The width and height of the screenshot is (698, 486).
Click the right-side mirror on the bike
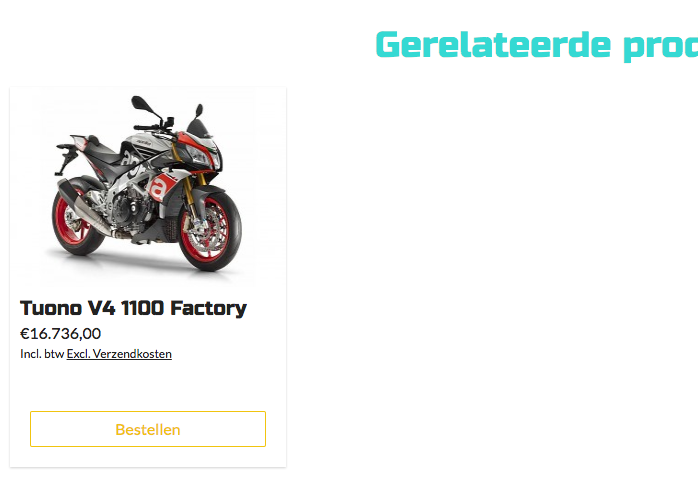[x=199, y=110]
